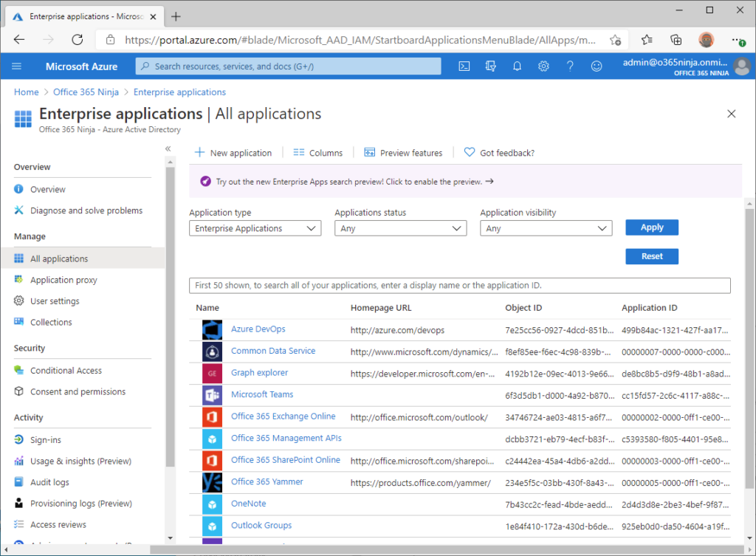Click the Azure DevOps app icon
Screen dimensions: 756x556
tap(212, 329)
